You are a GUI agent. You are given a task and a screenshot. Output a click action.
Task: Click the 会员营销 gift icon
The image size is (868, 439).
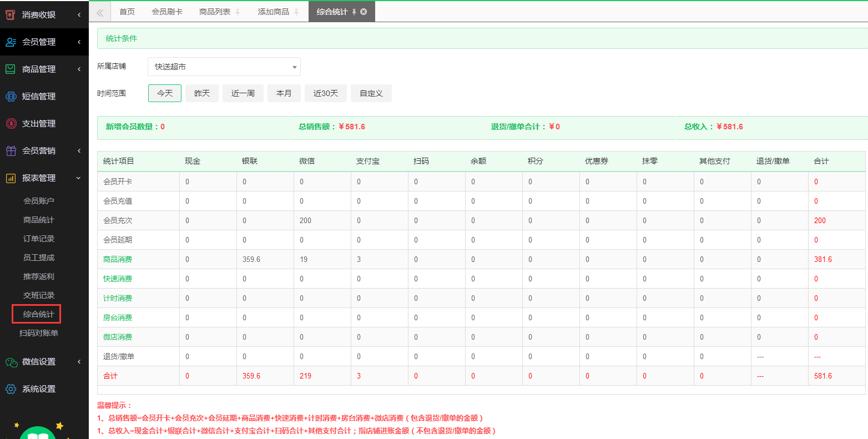11,151
